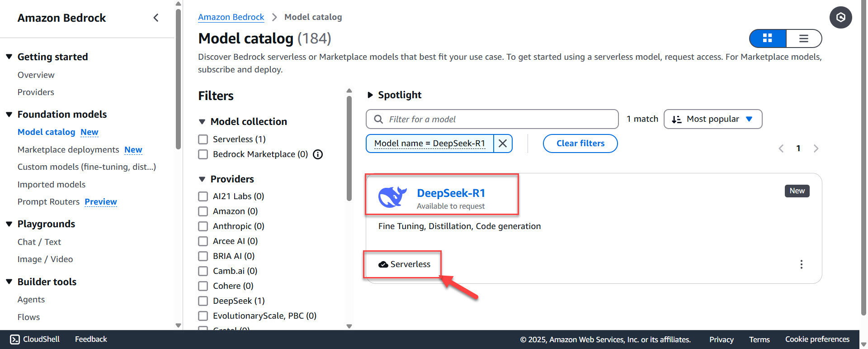The image size is (868, 349).
Task: Check the Anthropic provider filter
Action: (203, 226)
